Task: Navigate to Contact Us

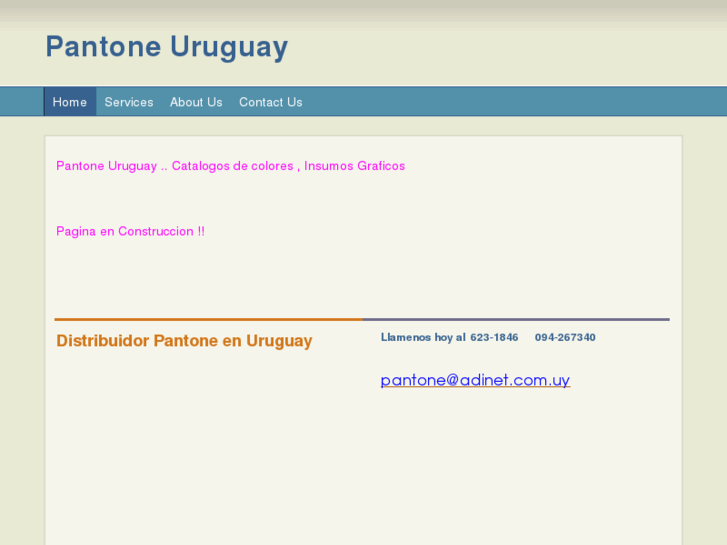Action: pyautogui.click(x=271, y=102)
